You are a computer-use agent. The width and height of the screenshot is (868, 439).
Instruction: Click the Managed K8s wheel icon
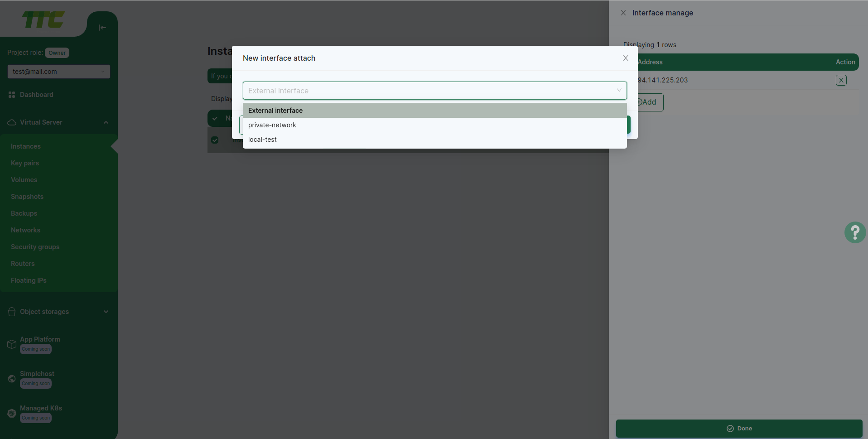[x=12, y=413]
